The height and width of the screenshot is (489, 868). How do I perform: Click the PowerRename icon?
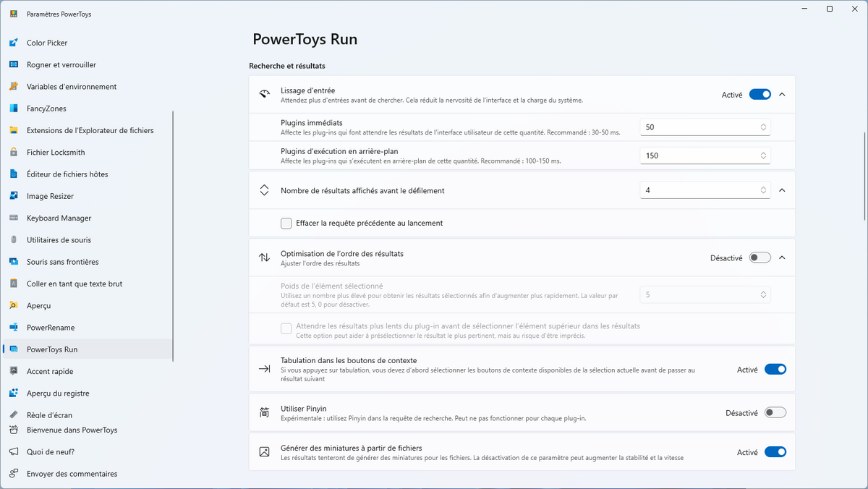pyautogui.click(x=13, y=328)
